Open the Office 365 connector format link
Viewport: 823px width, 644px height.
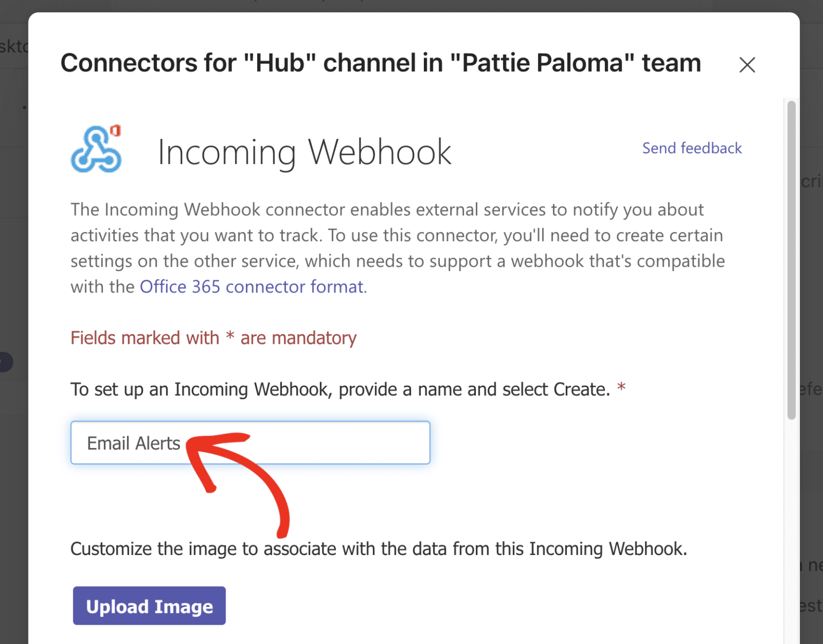tap(252, 287)
